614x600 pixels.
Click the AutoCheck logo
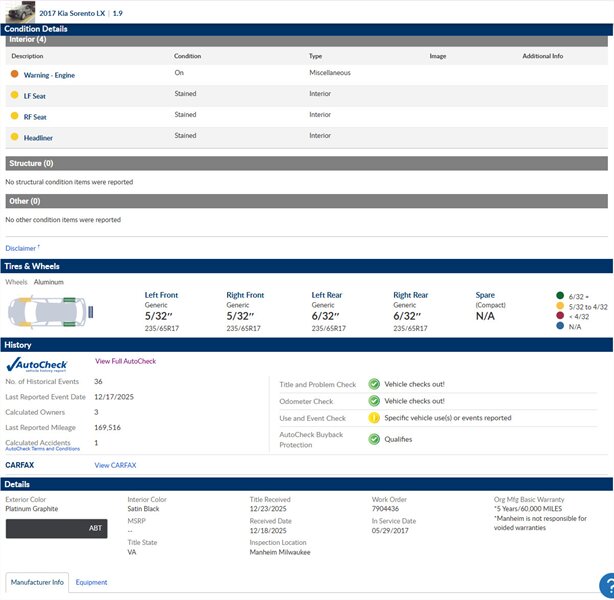point(36,365)
